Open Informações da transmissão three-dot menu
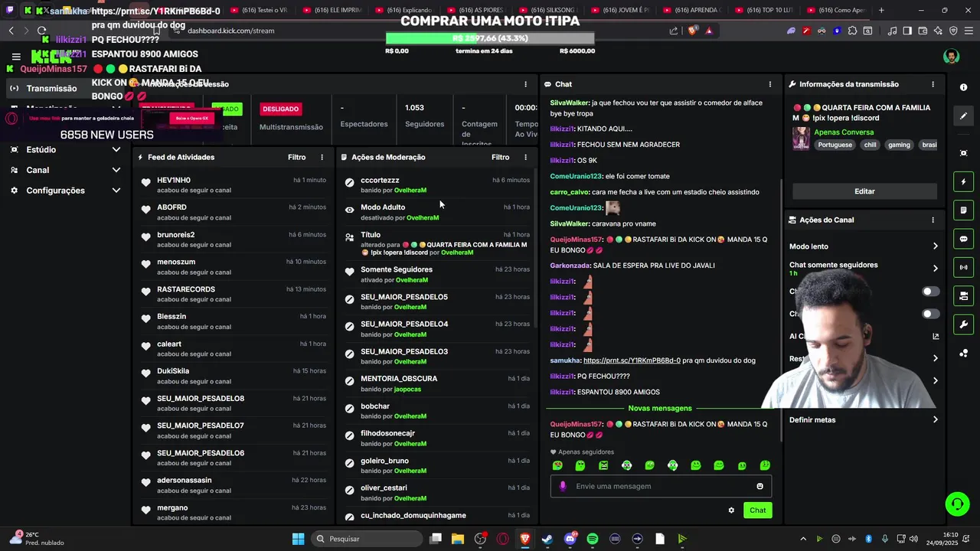Screen dimensions: 980x551 pos(933,84)
